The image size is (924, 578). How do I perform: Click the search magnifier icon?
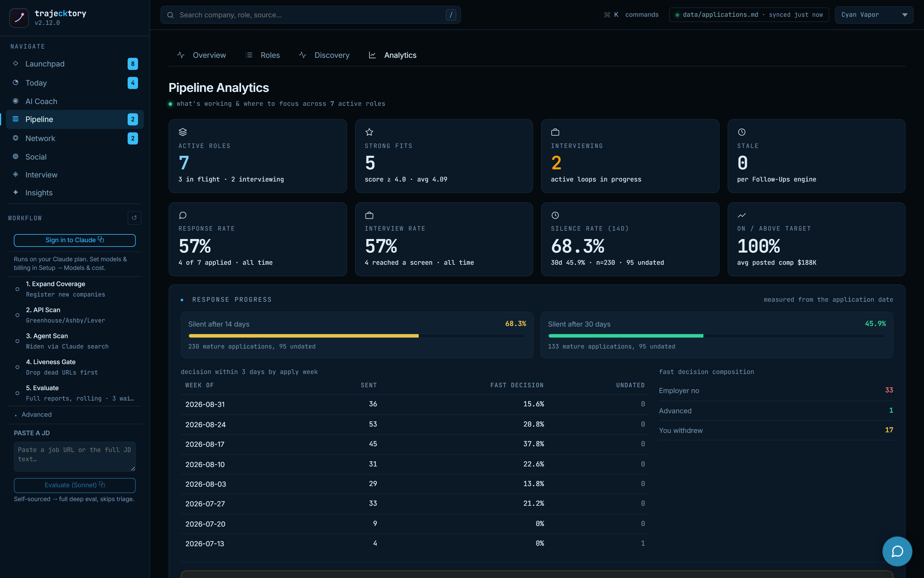171,15
